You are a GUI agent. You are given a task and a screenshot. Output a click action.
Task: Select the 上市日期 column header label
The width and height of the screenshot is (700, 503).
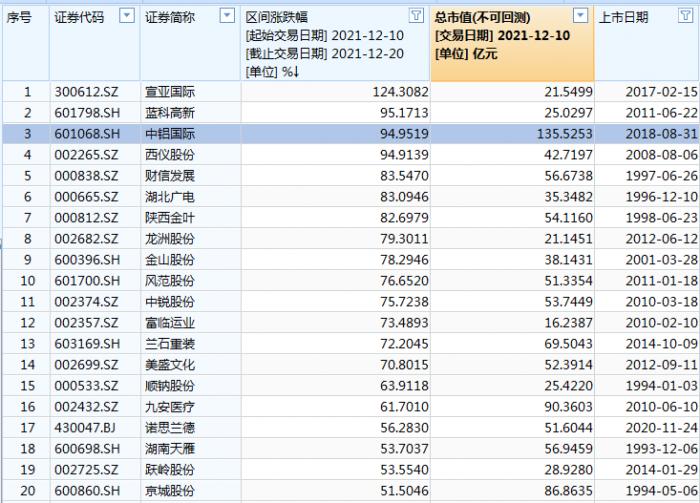623,18
